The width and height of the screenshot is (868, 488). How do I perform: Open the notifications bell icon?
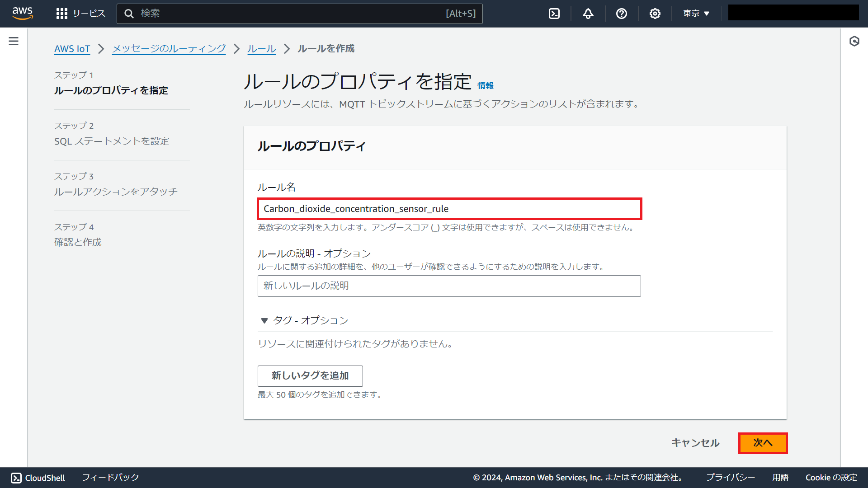tap(588, 14)
